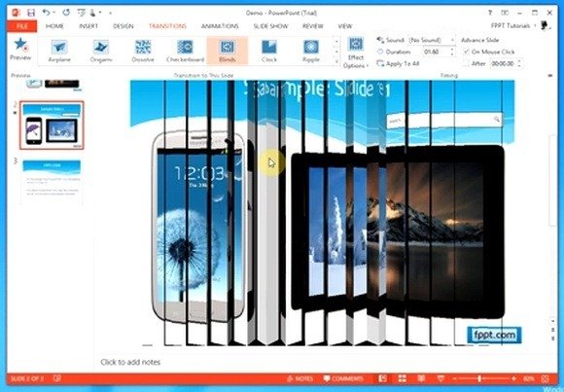This screenshot has height=392, width=564.
Task: Select slide 3 thumbnail
Action: [52, 182]
